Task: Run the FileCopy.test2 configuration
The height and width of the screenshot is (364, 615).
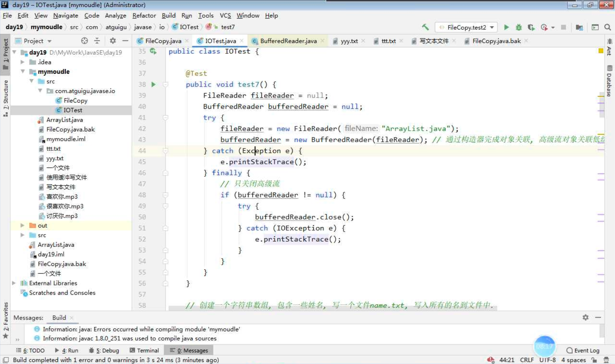Action: [507, 27]
